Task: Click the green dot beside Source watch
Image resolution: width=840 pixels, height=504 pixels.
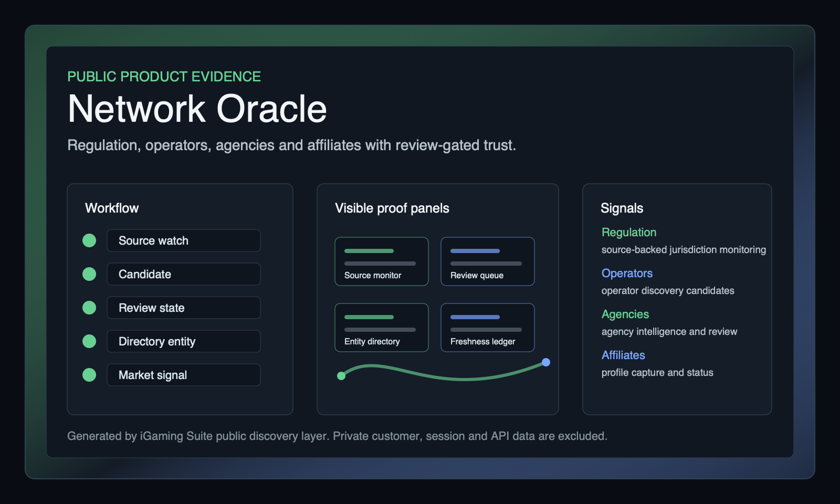Action: (89, 240)
